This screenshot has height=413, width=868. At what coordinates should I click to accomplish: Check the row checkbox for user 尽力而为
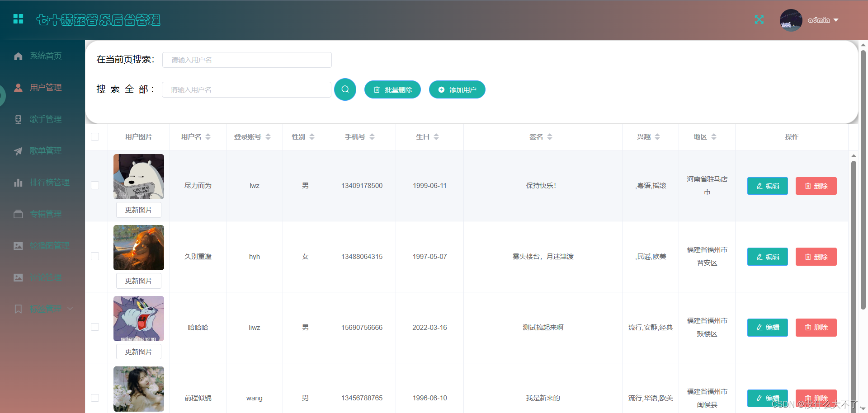[x=95, y=185]
